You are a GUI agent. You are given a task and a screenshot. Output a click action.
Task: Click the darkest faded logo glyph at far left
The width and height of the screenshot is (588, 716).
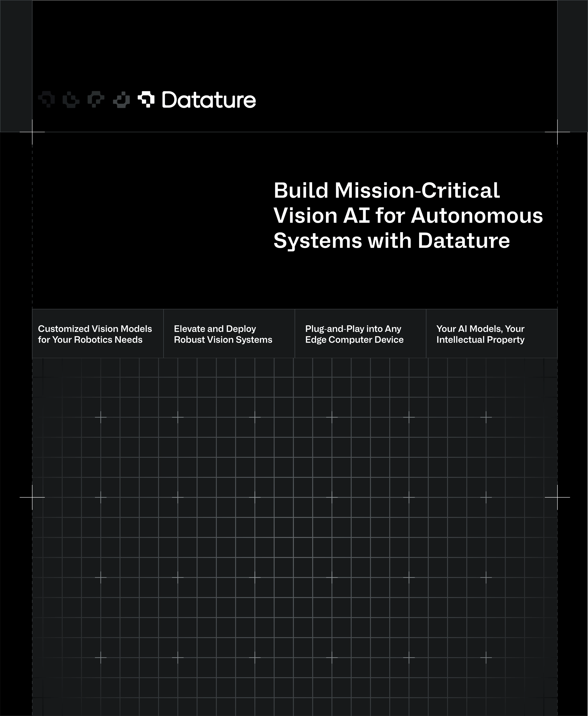click(x=46, y=99)
